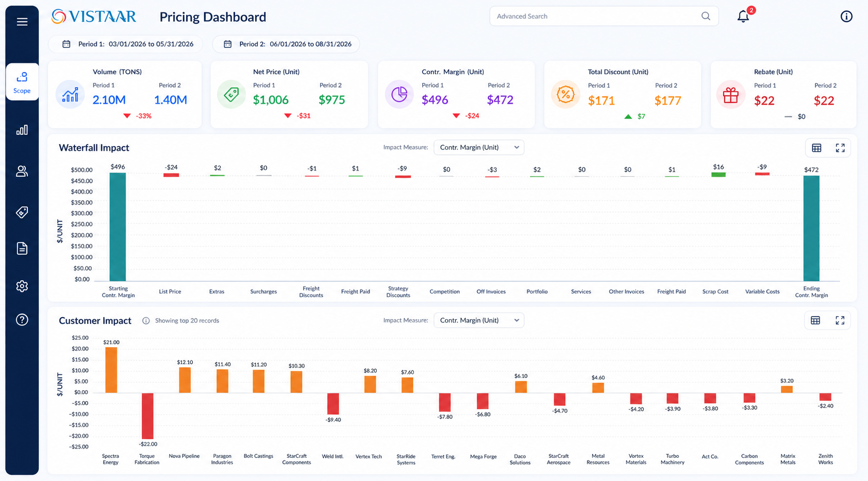This screenshot has width=868, height=481.
Task: Click the Scrap Cost green bar
Action: pyautogui.click(x=719, y=175)
